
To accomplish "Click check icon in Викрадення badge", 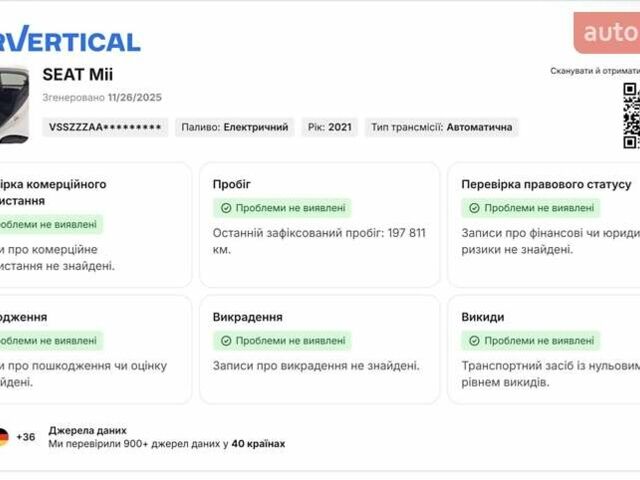I will click(x=226, y=341).
